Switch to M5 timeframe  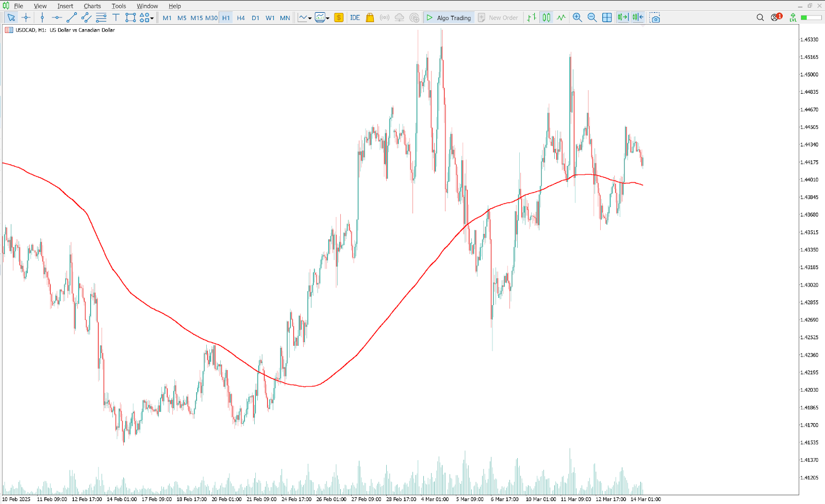(x=182, y=18)
